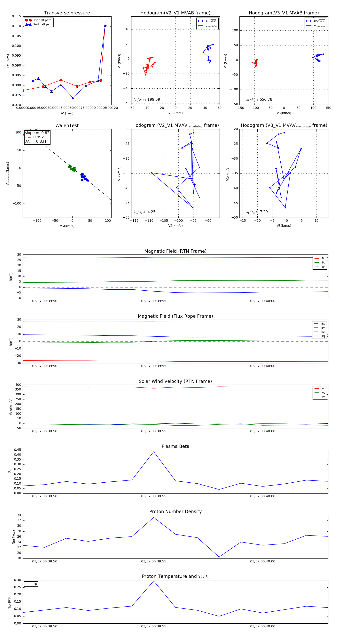Click the eigenvalue ratio value 199.59
Screen dimensions: 351x644
(x=154, y=100)
